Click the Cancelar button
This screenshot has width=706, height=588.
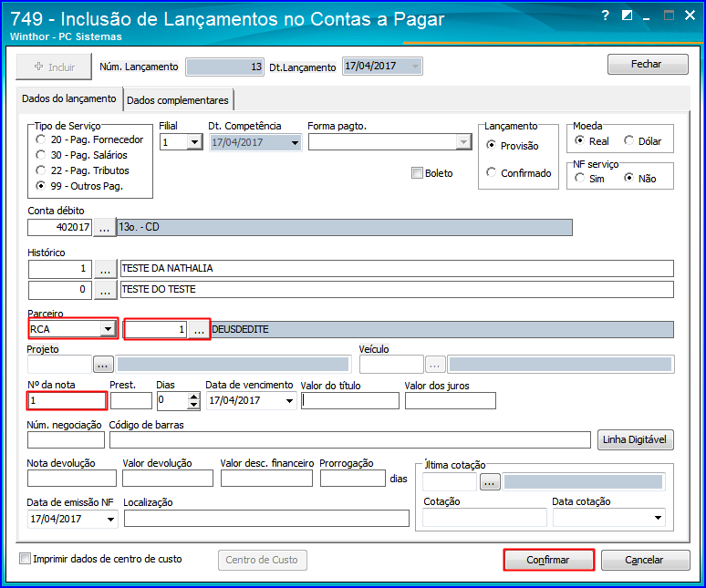pyautogui.click(x=645, y=560)
